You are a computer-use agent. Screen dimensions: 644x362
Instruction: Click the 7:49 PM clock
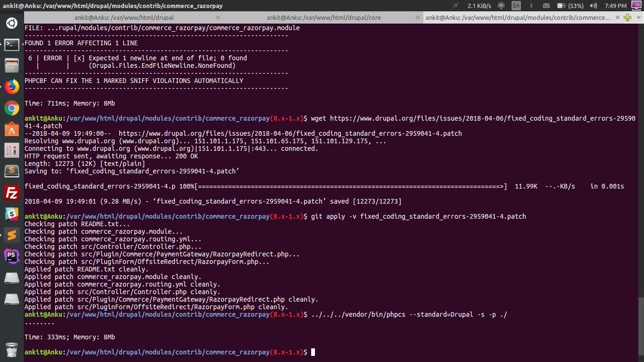pos(616,6)
